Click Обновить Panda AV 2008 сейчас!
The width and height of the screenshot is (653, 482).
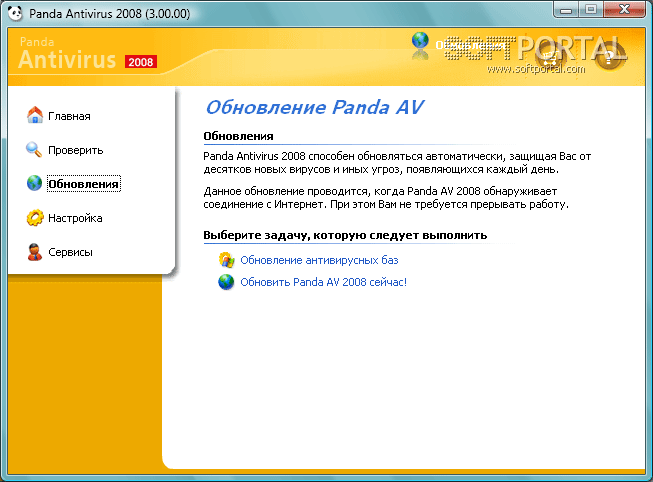tap(312, 282)
